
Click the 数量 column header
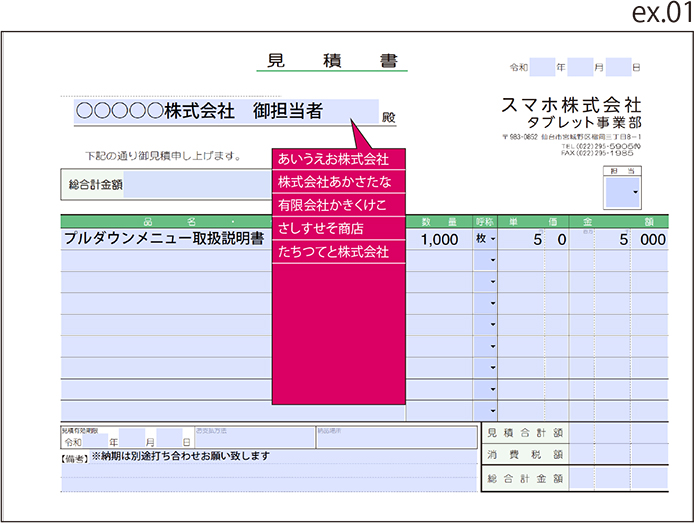tap(439, 222)
